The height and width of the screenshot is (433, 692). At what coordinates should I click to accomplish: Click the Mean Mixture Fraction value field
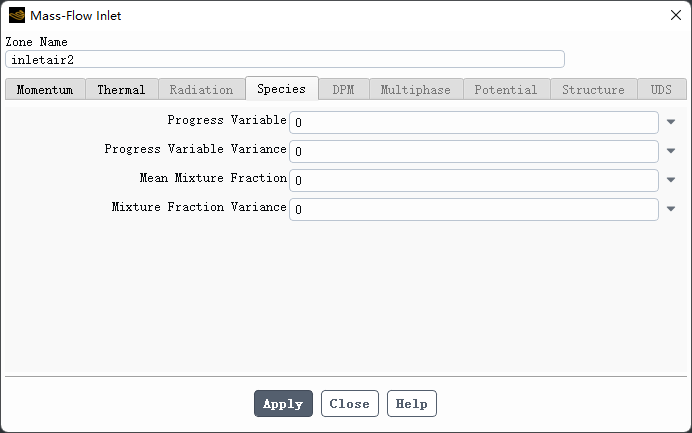[473, 180]
